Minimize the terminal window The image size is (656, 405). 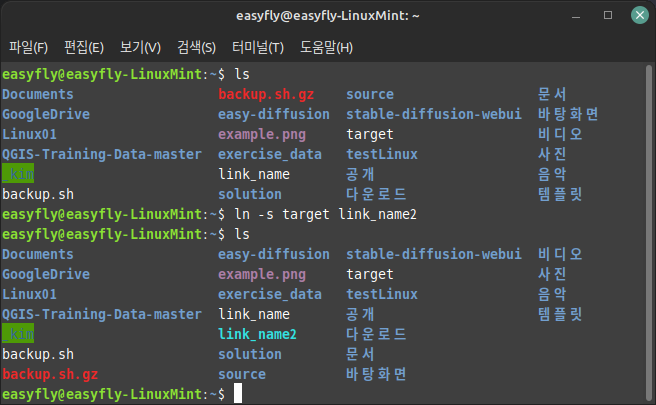point(576,17)
